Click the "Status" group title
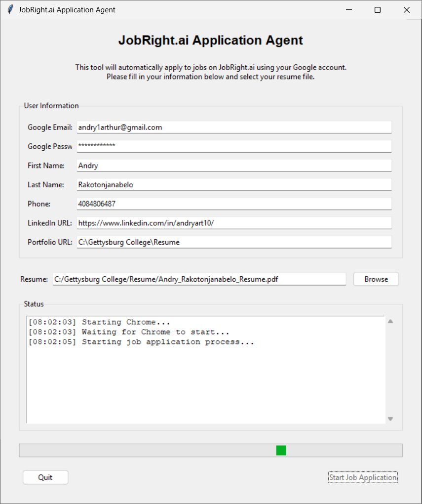422x504 pixels. click(x=34, y=304)
